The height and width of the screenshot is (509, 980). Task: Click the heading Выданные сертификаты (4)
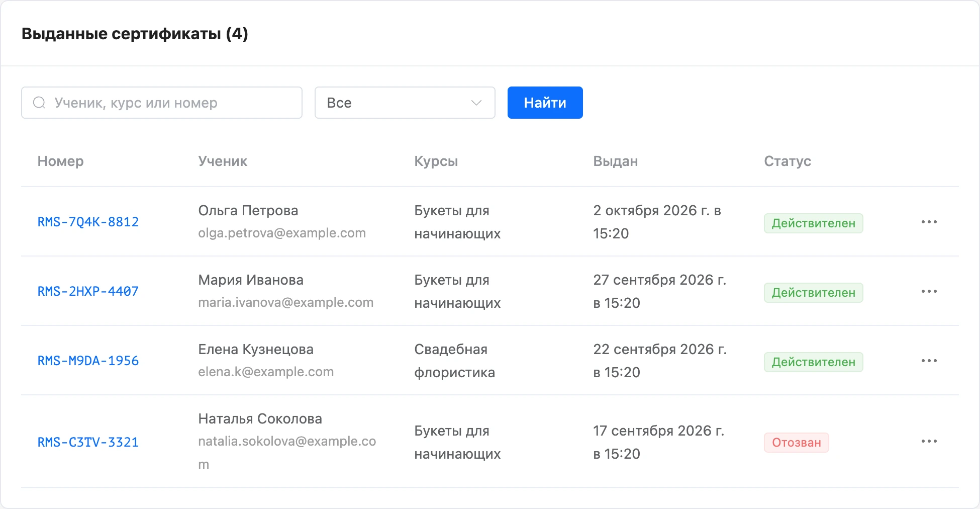(x=135, y=34)
